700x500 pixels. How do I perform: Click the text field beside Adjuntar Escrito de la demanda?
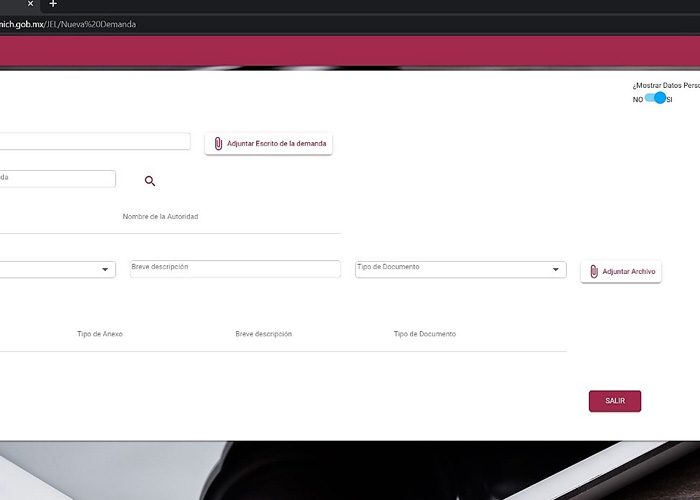[x=95, y=141]
